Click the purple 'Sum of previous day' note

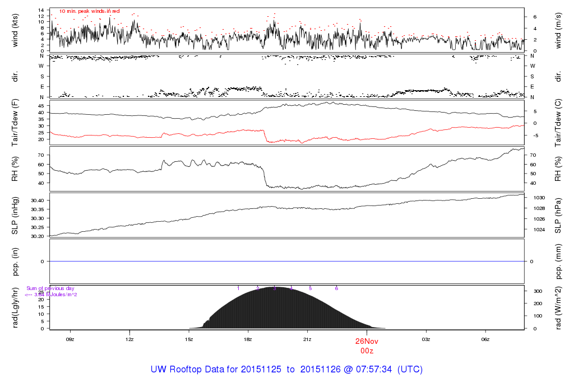[x=50, y=288]
